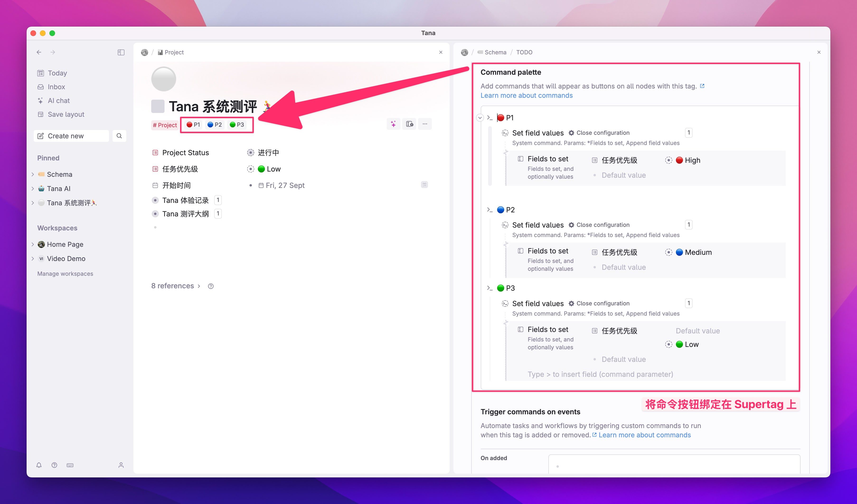Expand the pinned Tana AI node
The image size is (857, 504).
coord(33,189)
